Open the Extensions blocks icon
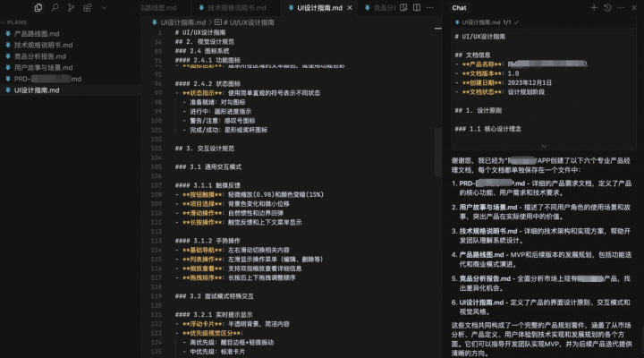 click(x=88, y=7)
